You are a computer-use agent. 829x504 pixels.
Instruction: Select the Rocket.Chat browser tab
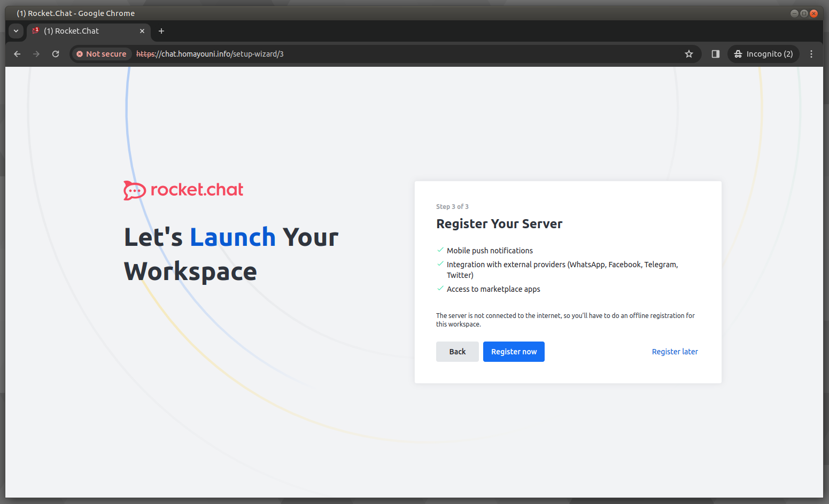(89, 31)
